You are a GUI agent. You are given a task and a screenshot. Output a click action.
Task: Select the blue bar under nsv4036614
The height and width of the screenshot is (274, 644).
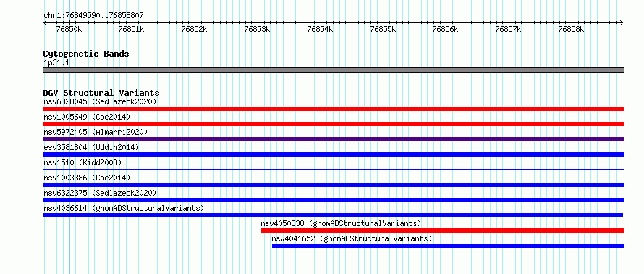[333, 215]
